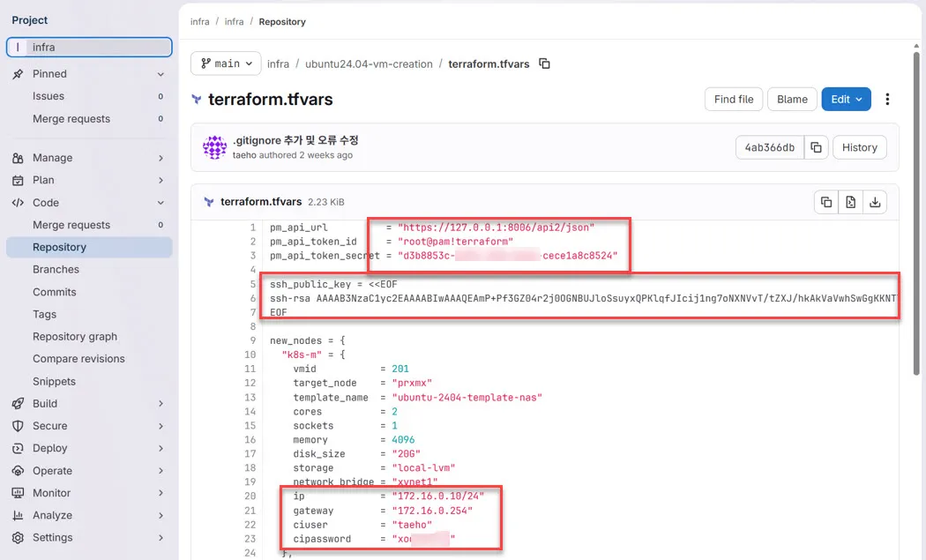This screenshot has height=560, width=926.
Task: Click the Edit button
Action: [846, 100]
